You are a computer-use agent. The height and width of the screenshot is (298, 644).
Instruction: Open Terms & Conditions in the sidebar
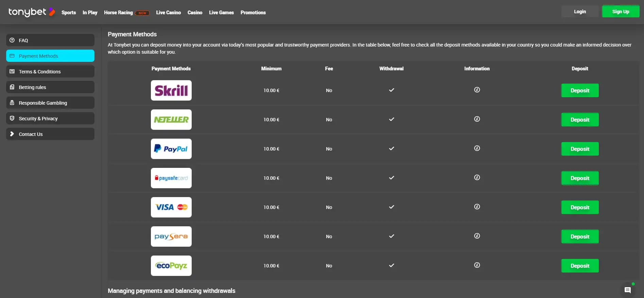[50, 71]
